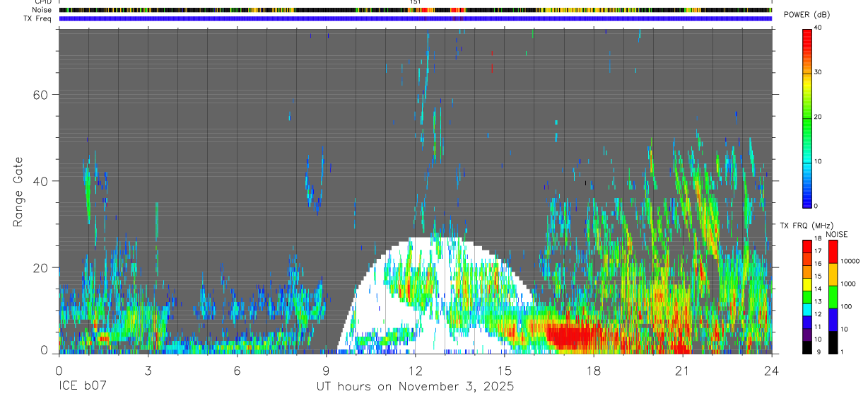The width and height of the screenshot is (868, 401).
Task: Click the 0 tick on the Range Gate axis
Action: (x=45, y=350)
